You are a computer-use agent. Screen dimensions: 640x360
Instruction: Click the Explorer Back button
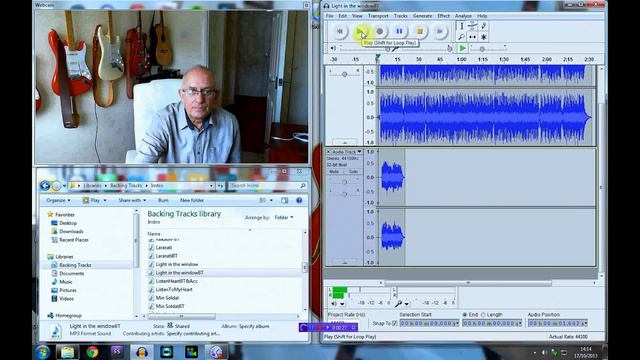[45, 186]
